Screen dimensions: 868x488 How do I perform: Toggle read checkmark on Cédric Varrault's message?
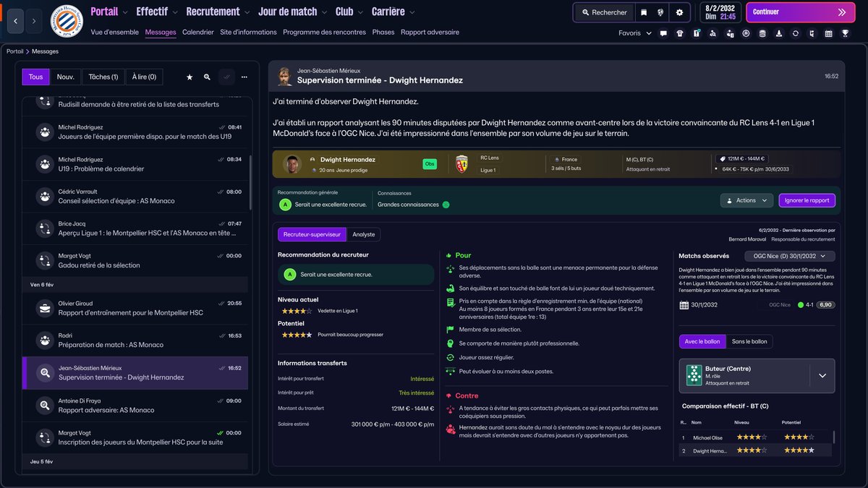[221, 192]
